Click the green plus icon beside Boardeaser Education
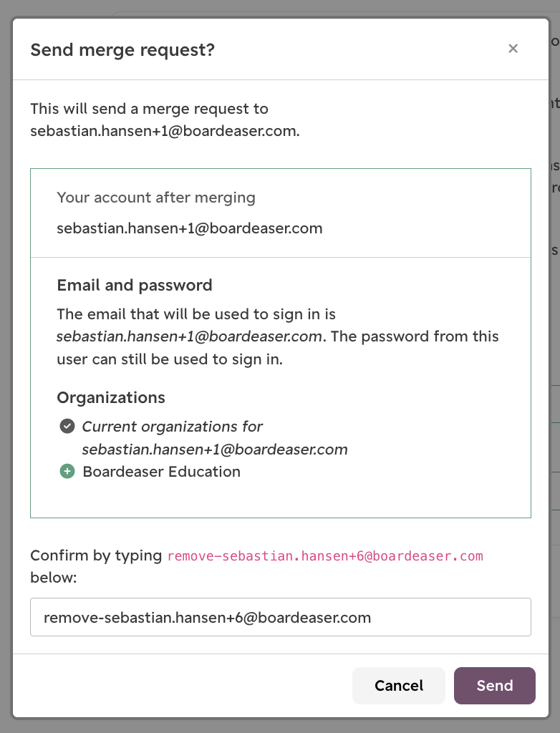Image resolution: width=560 pixels, height=733 pixels. [67, 471]
